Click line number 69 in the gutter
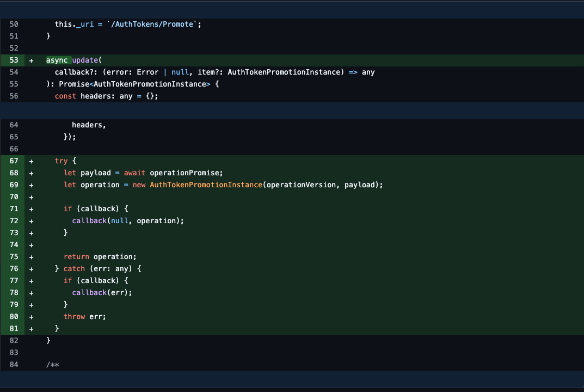 [x=14, y=185]
